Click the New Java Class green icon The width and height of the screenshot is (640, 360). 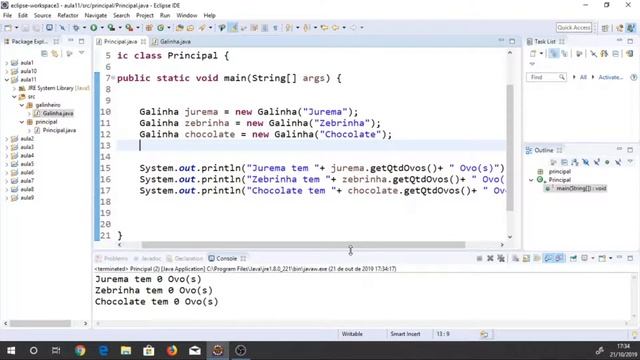coord(161,28)
